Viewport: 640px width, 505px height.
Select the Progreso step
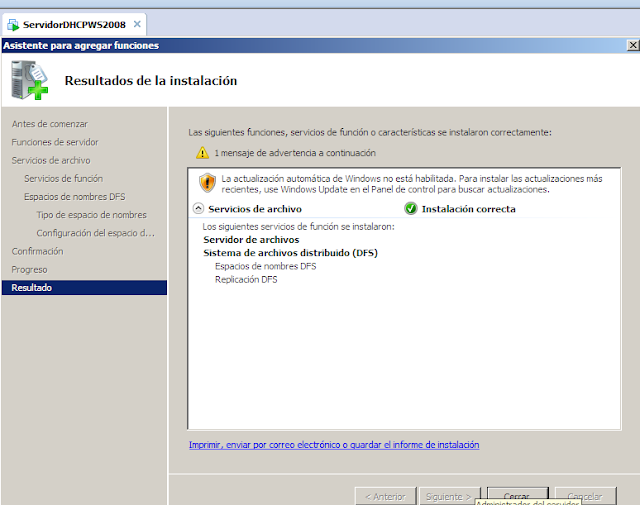click(x=29, y=270)
